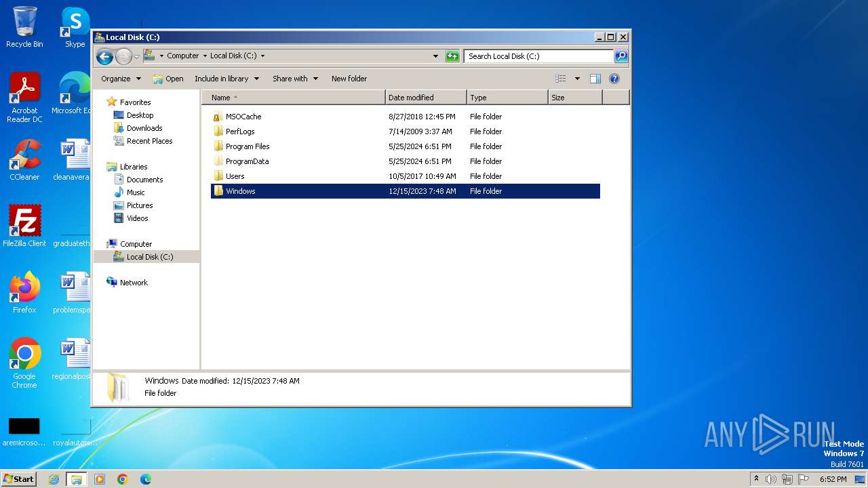
Task: Select Documents under Libraries
Action: [144, 180]
